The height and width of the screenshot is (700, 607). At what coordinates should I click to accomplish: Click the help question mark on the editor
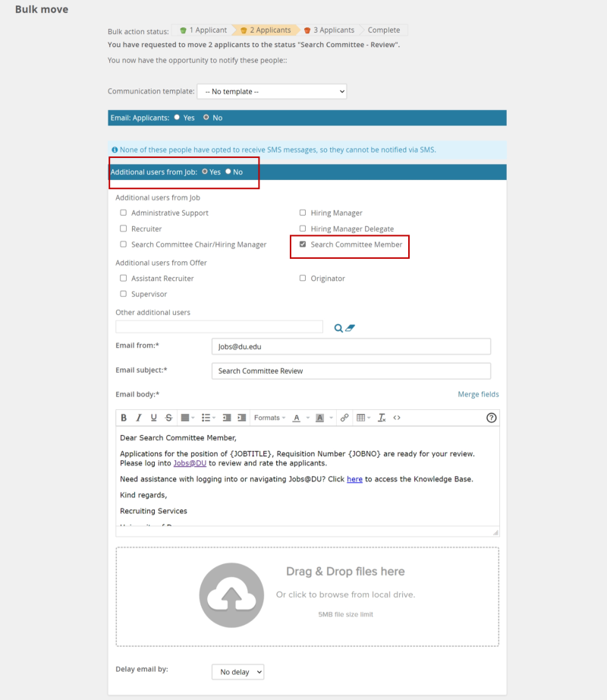pyautogui.click(x=492, y=417)
